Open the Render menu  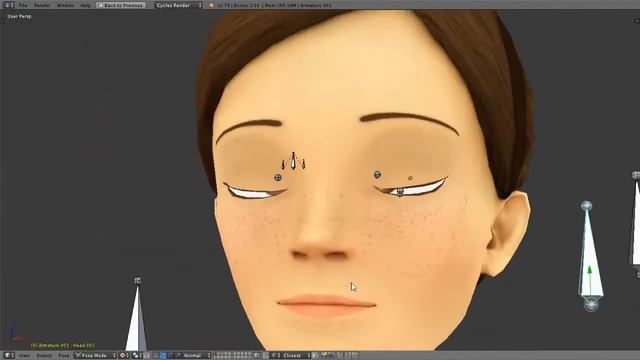(42, 5)
